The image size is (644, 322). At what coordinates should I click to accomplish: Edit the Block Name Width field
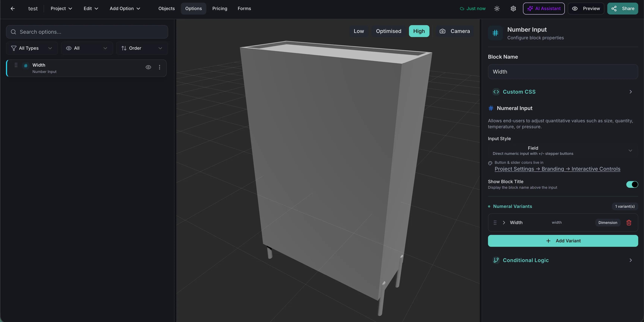[563, 72]
